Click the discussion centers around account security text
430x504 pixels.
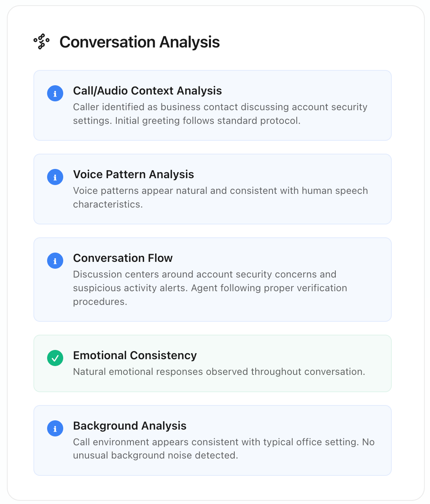coord(210,288)
